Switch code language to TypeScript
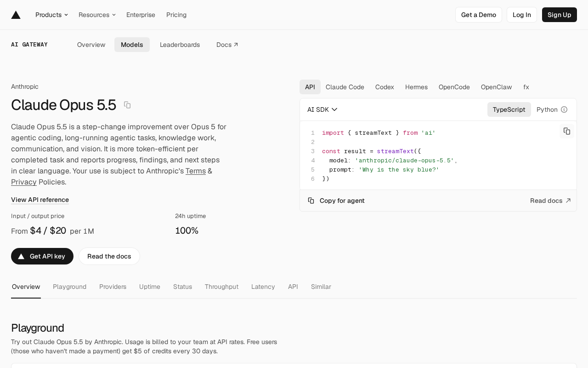Image resolution: width=588 pixels, height=368 pixels. 509,109
